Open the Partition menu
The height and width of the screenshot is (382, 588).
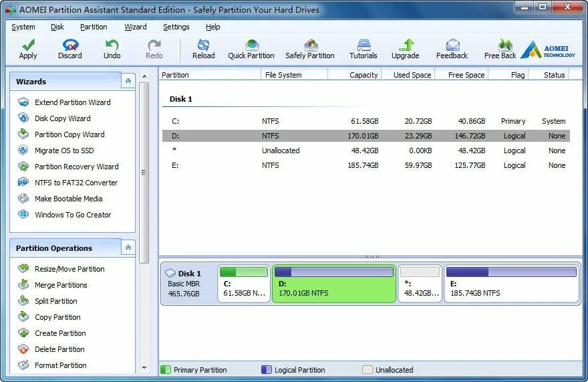94,27
